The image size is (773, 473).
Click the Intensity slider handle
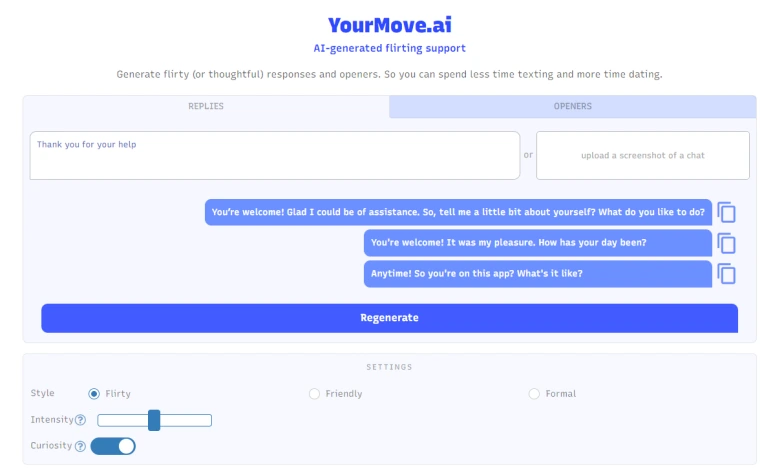tap(154, 420)
